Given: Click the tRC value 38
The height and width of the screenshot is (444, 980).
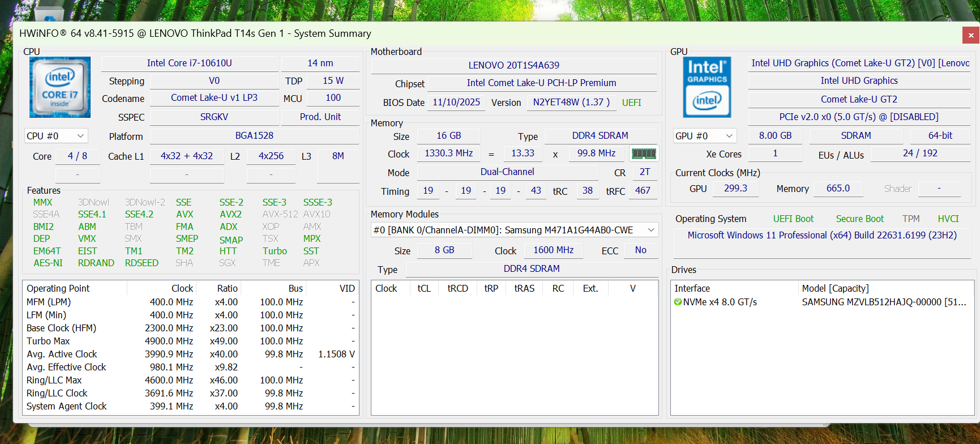Looking at the screenshot, I should (x=588, y=191).
